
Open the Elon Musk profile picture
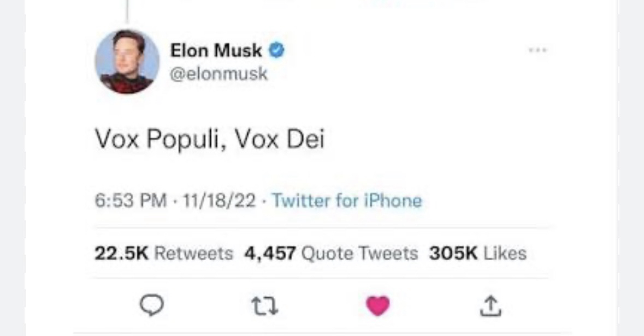(127, 62)
